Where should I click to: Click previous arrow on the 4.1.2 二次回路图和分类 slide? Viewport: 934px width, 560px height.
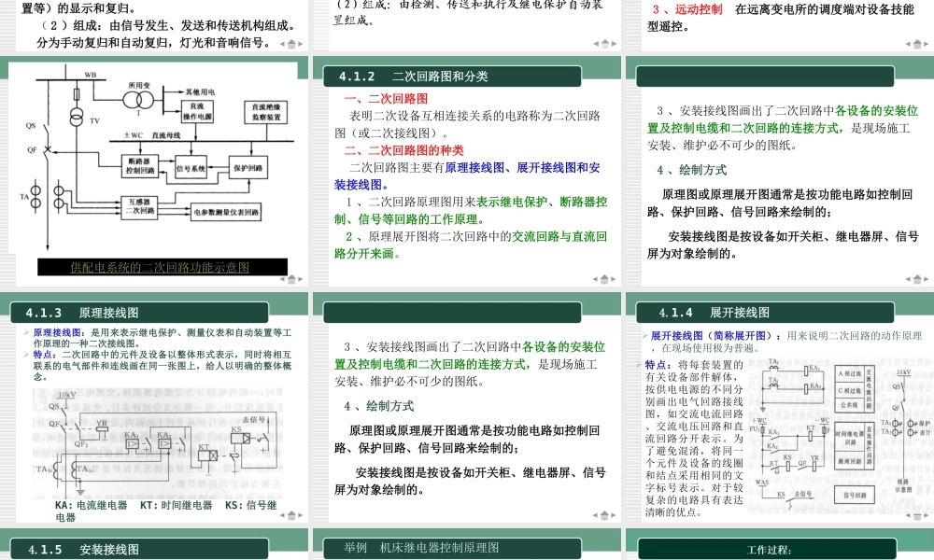595,280
